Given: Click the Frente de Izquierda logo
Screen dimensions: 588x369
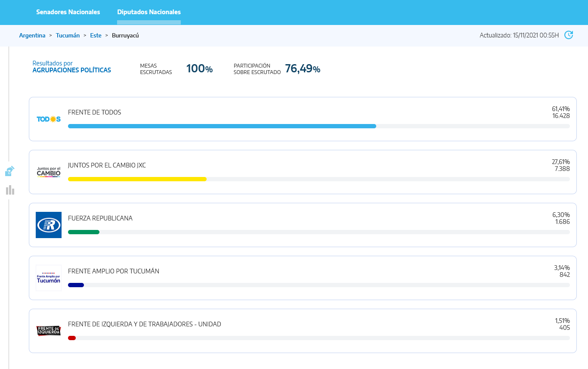Looking at the screenshot, I should [x=49, y=331].
